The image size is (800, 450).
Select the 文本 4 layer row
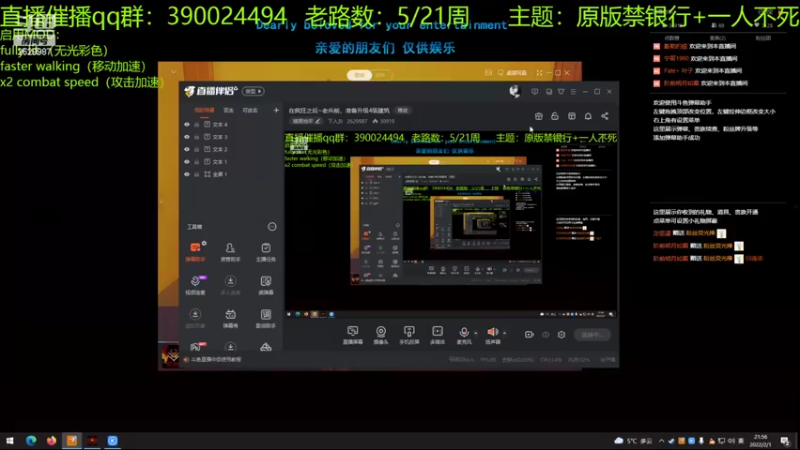coord(232,124)
